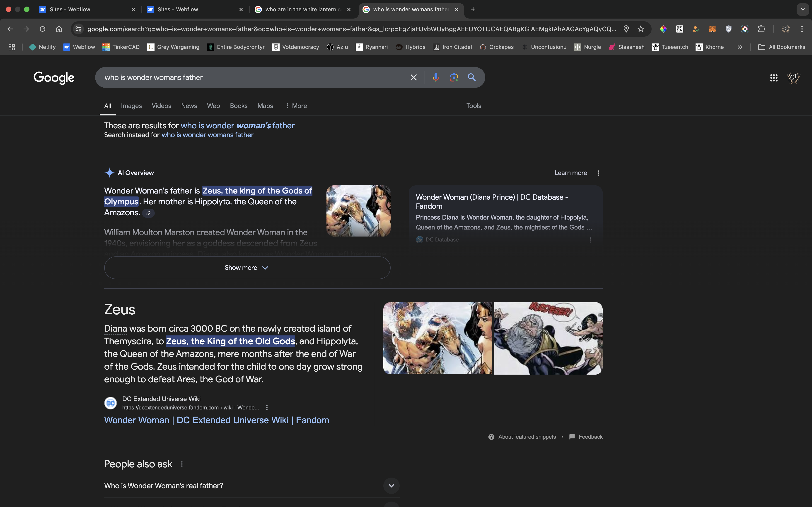Viewport: 812px width, 507px height.
Task: Expand "Who is Wonder Woman's real father?"
Action: [x=391, y=485]
